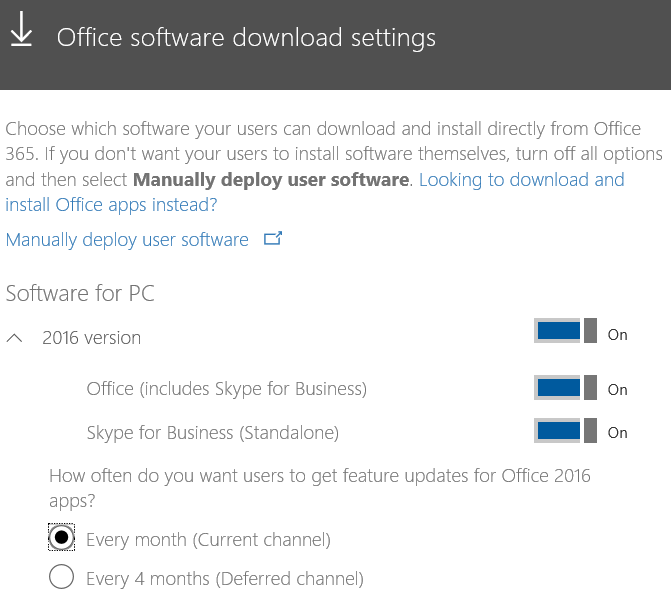Click the 'Software for PC' heading
Viewport: 671px width, 606px height.
80,294
